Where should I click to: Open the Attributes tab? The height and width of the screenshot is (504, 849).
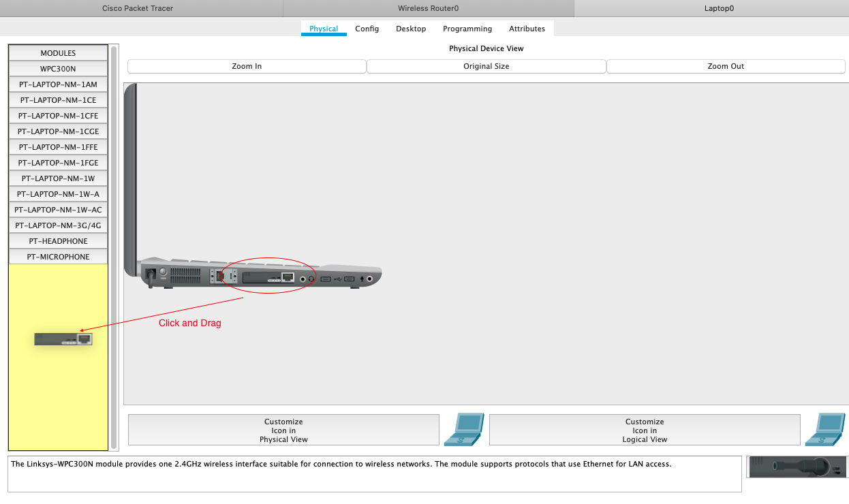click(x=527, y=29)
